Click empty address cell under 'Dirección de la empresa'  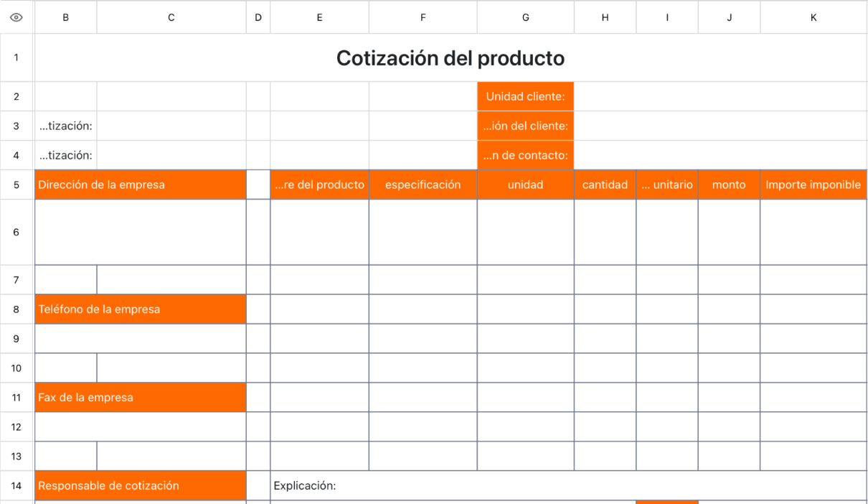[141, 232]
